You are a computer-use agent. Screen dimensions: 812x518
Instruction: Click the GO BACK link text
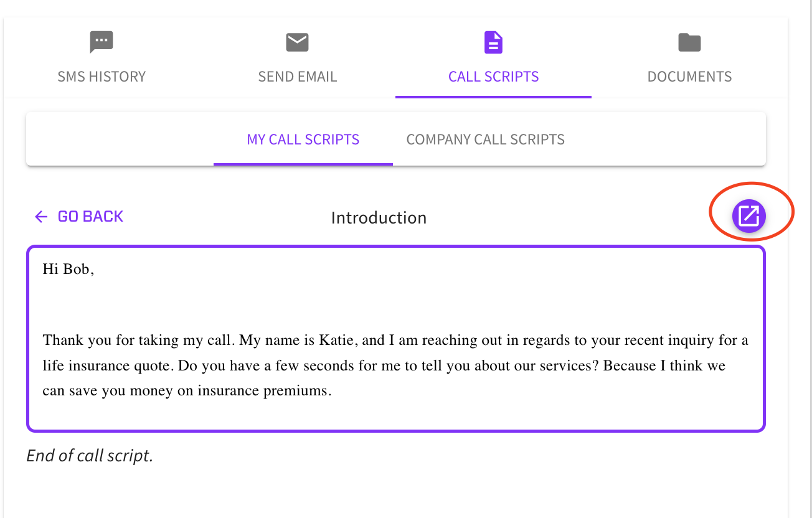pos(91,216)
